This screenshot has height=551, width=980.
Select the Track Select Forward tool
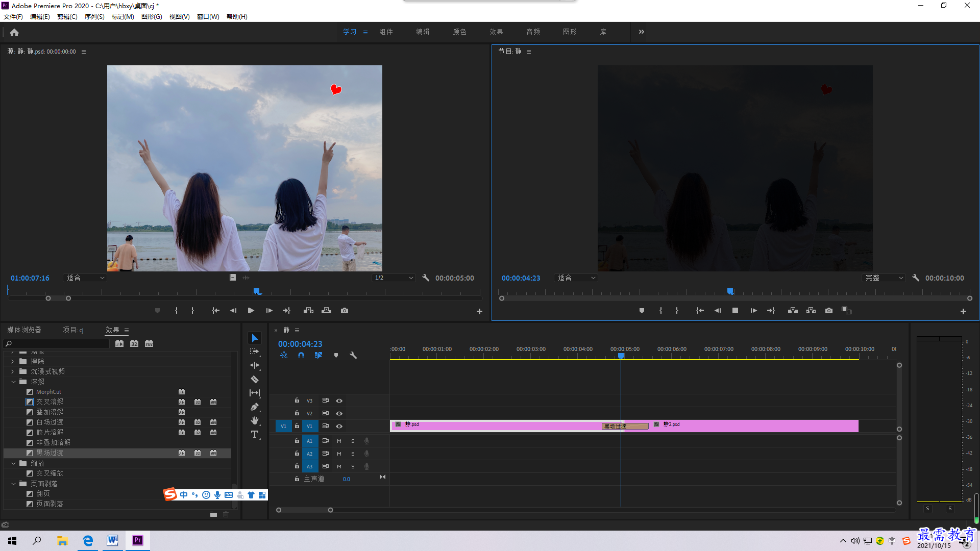pyautogui.click(x=255, y=352)
